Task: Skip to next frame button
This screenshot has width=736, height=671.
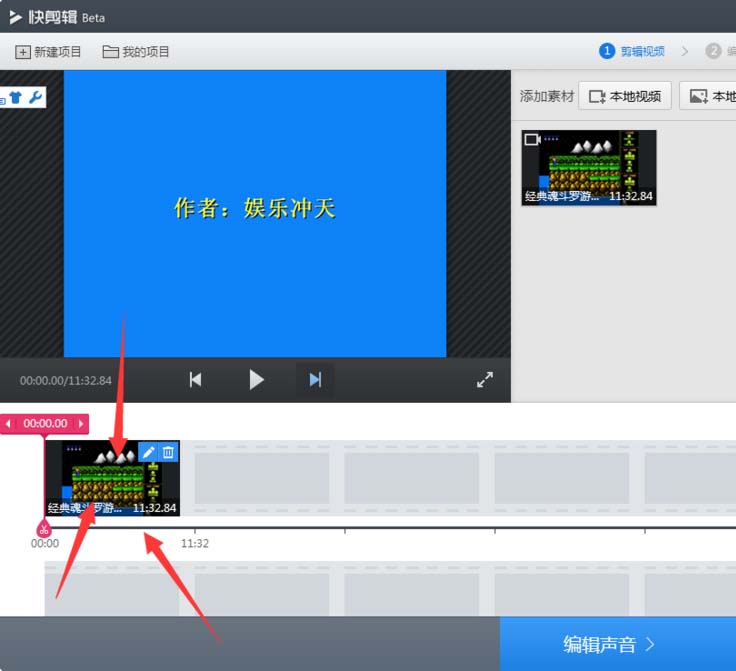Action: tap(315, 380)
